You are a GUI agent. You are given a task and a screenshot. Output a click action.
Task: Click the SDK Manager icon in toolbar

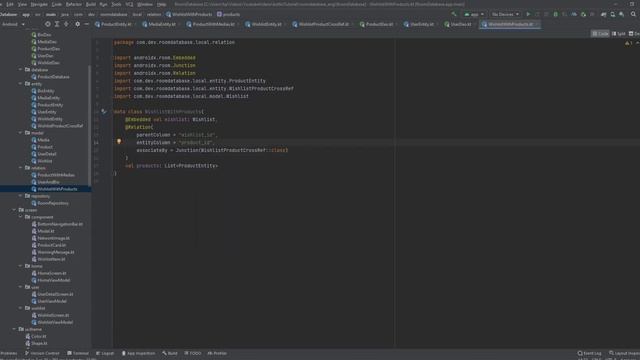(x=622, y=14)
